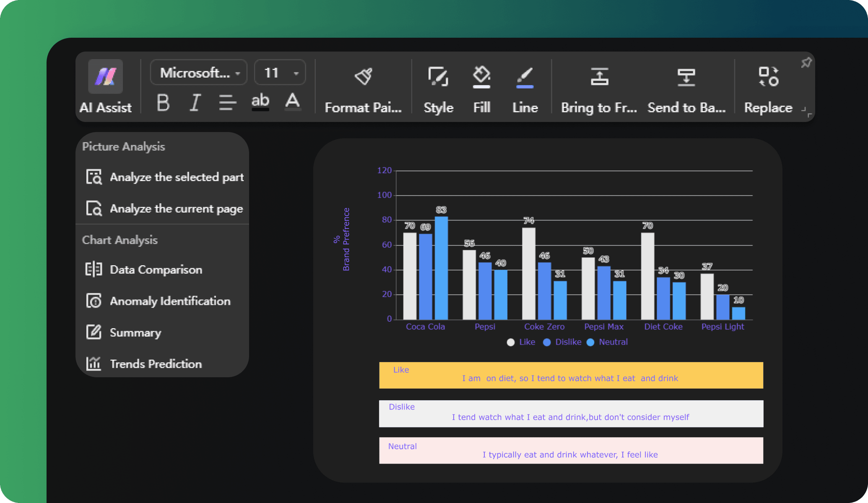The height and width of the screenshot is (503, 868).
Task: Select Trends Prediction
Action: coord(143,364)
